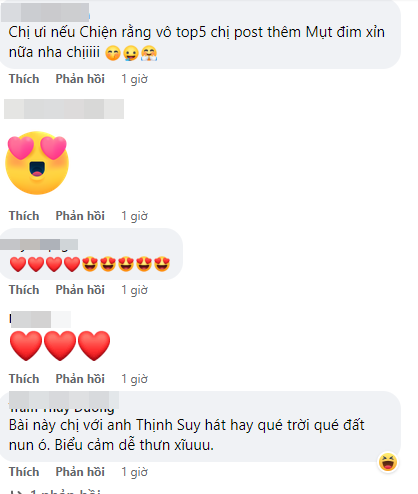Like the heart-eyes sticker comment
The width and height of the screenshot is (418, 494).
tap(24, 216)
